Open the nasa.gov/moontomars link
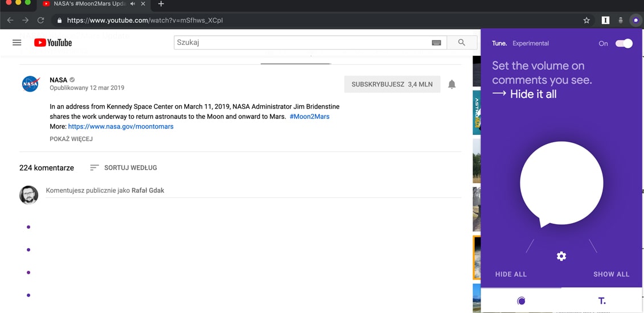 (x=121, y=126)
